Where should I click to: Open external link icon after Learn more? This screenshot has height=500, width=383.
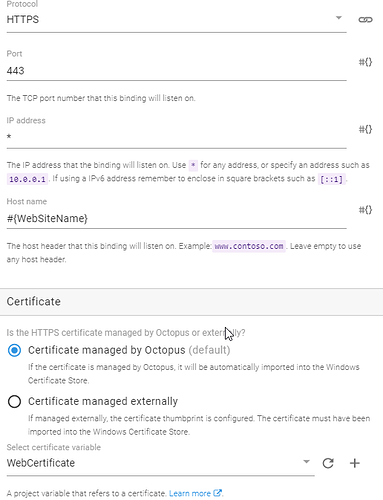point(217,493)
